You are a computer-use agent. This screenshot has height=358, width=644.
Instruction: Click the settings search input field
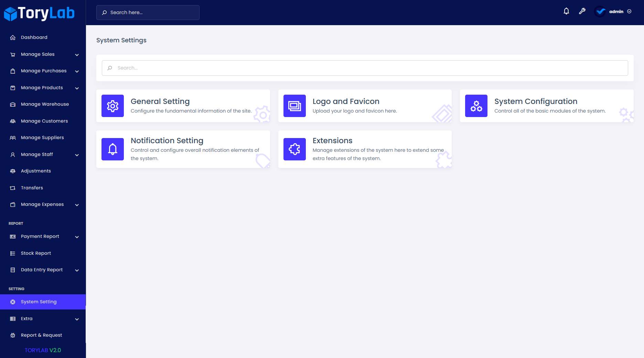365,68
